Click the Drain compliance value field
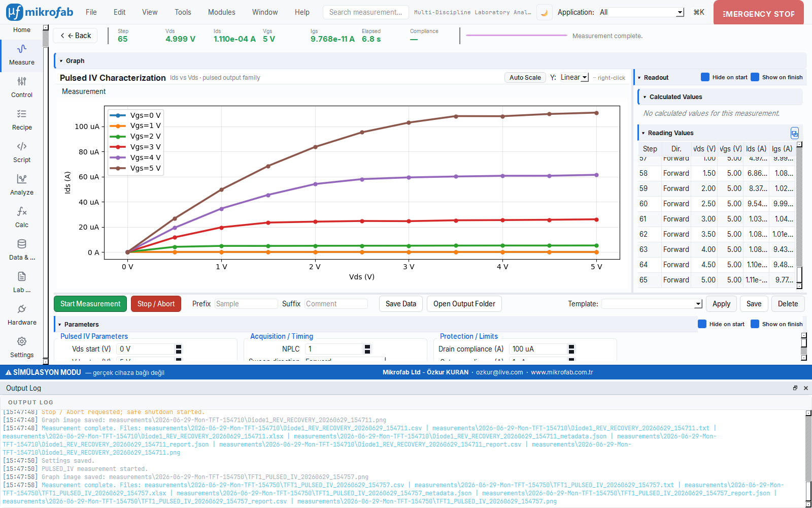The image size is (812, 508). coord(538,349)
